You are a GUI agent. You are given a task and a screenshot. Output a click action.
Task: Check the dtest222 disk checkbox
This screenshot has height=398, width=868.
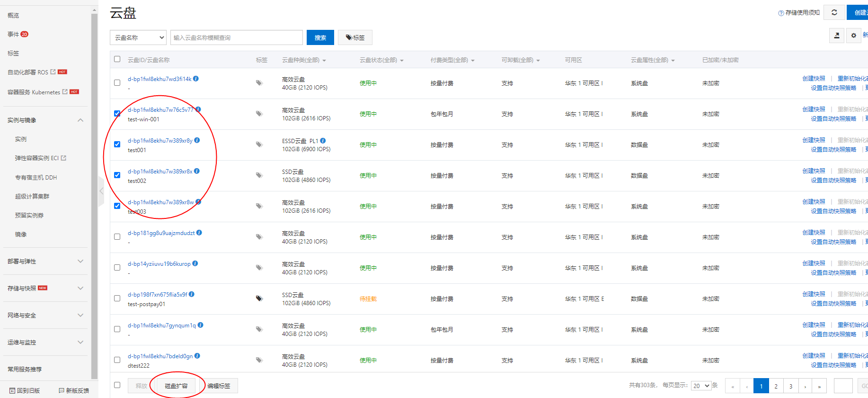(117, 360)
